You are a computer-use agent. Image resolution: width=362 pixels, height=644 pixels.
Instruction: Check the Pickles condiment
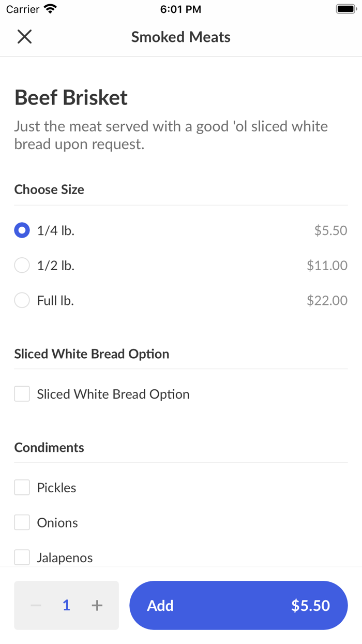click(x=22, y=487)
